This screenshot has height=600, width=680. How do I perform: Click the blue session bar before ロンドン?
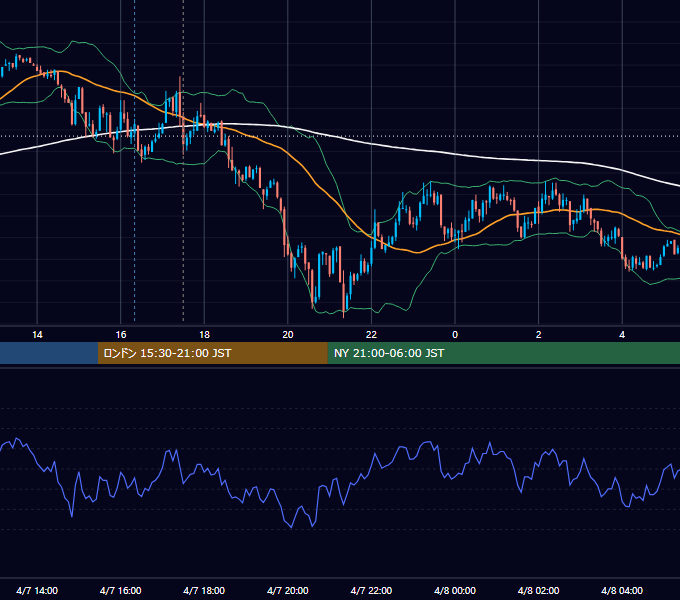pos(49,353)
